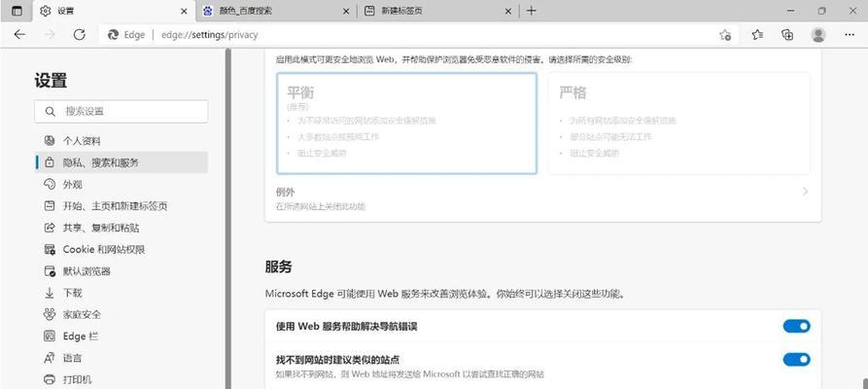
Task: Open the user profile avatar
Action: click(818, 35)
